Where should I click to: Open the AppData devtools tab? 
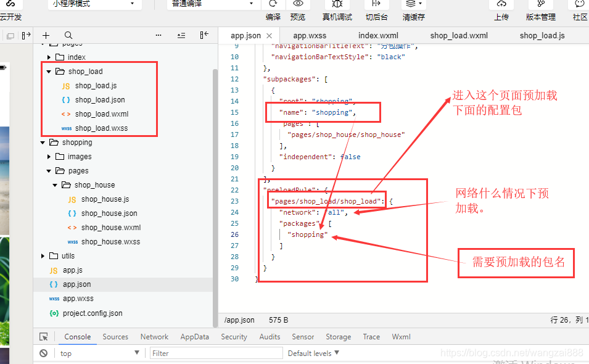coord(194,337)
